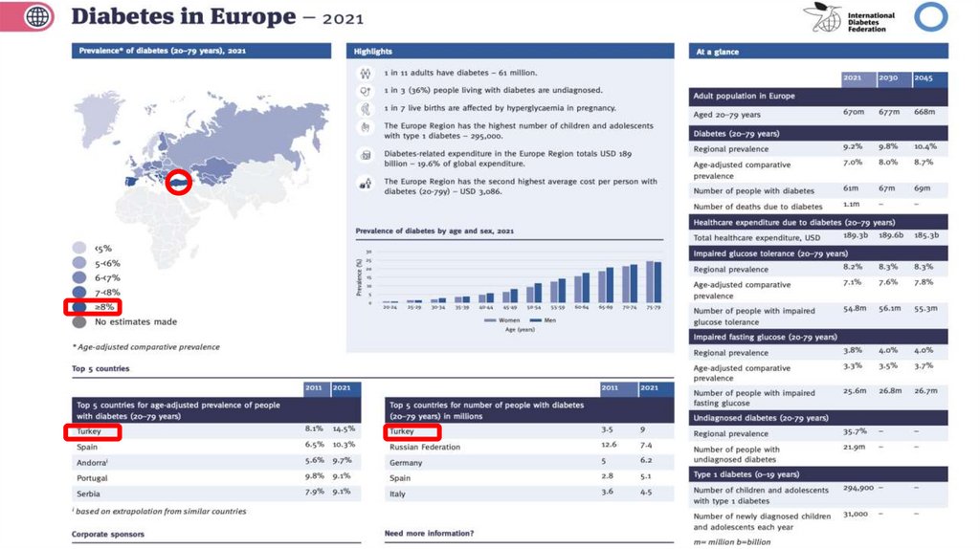Click 'Turkey' in the age-adjusted prevalence table
Screen dimensions: 980x549
[x=89, y=431]
